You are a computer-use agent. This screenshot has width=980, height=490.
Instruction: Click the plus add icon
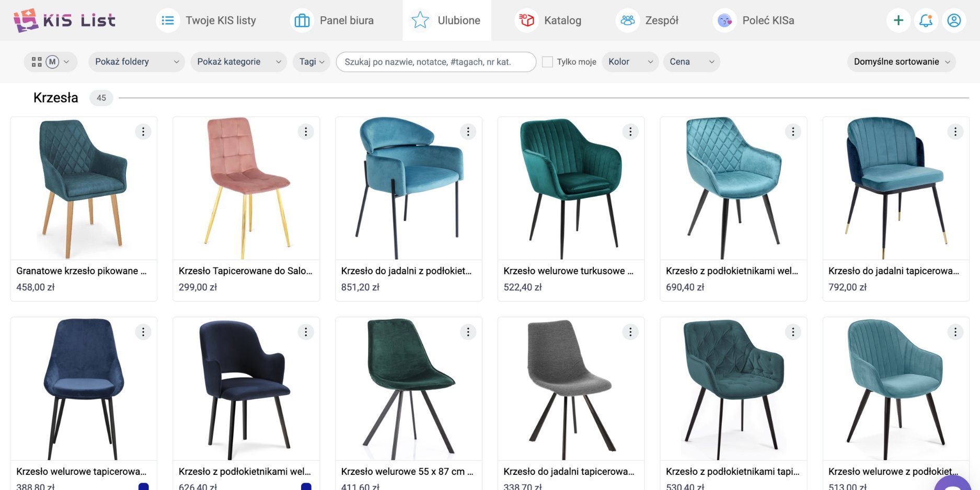tap(898, 20)
